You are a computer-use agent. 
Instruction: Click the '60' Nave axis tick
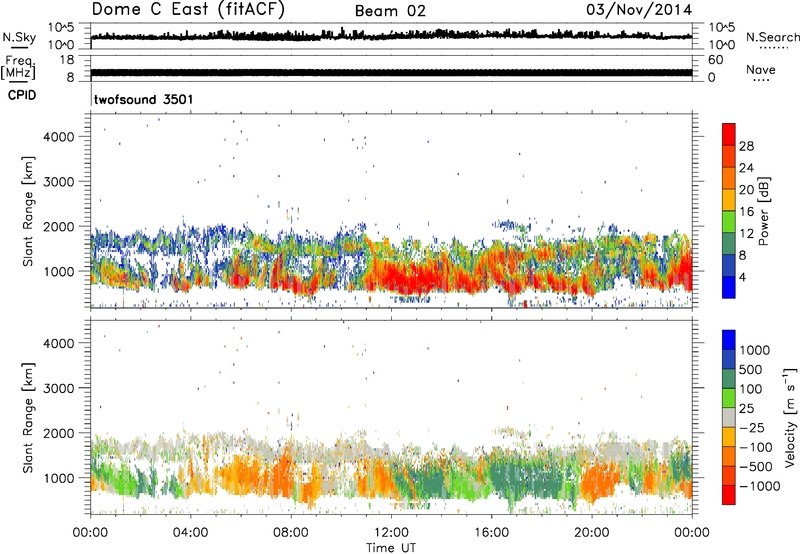tap(715, 60)
